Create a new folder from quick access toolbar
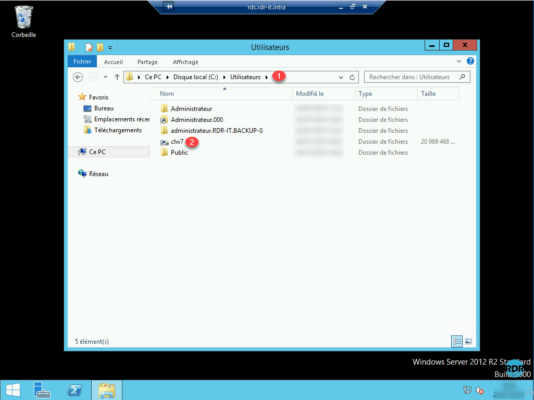534x400 pixels. [100, 47]
